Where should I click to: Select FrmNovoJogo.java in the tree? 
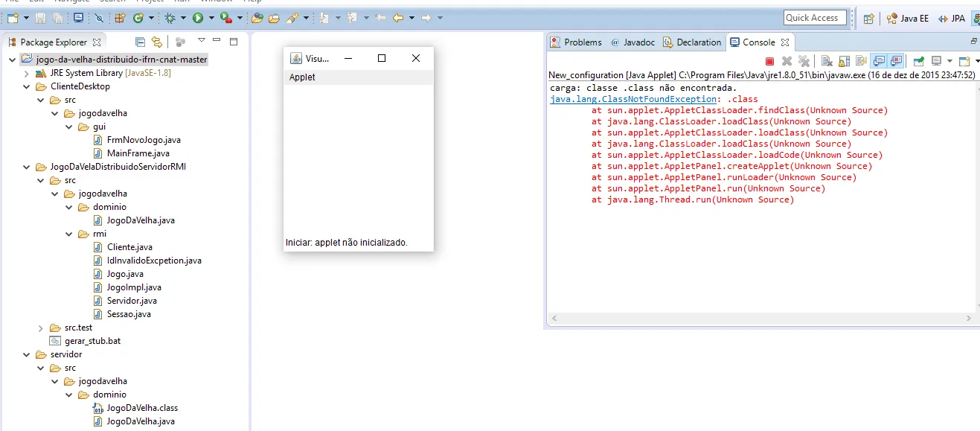(x=137, y=140)
